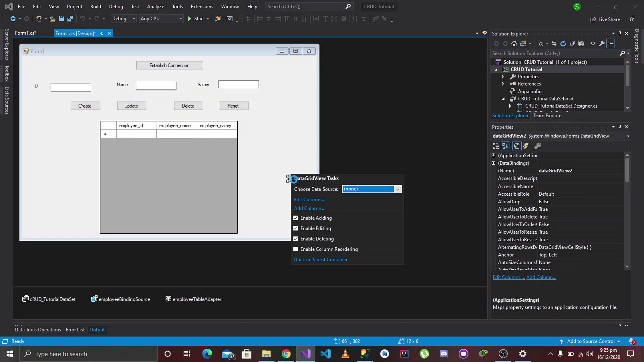
Task: Uncheck the Enable Deleting checkbox
Action: pos(296,239)
